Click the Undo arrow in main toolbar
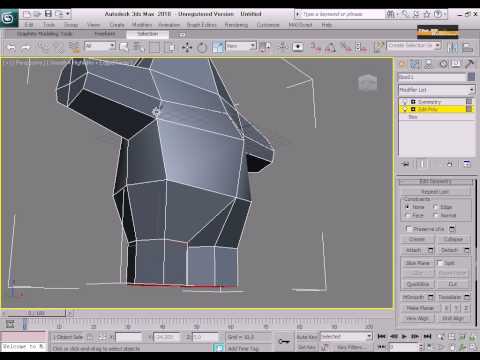 (x=12, y=47)
